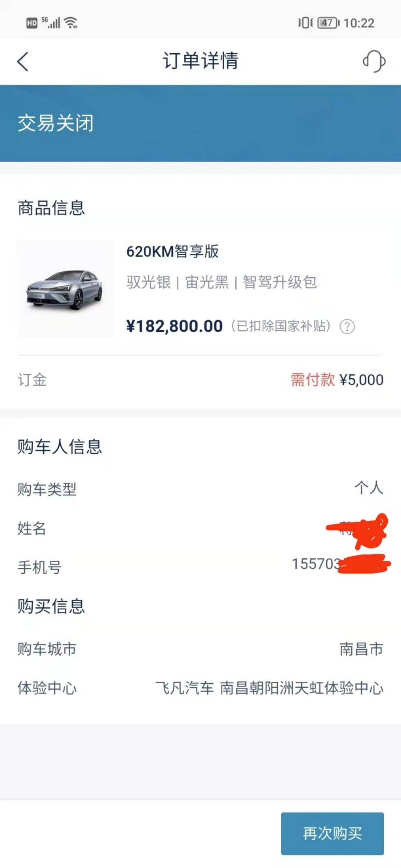Screen dimensions: 401x868
Task: Tap the 个人 purchase type value
Action: [x=369, y=488]
